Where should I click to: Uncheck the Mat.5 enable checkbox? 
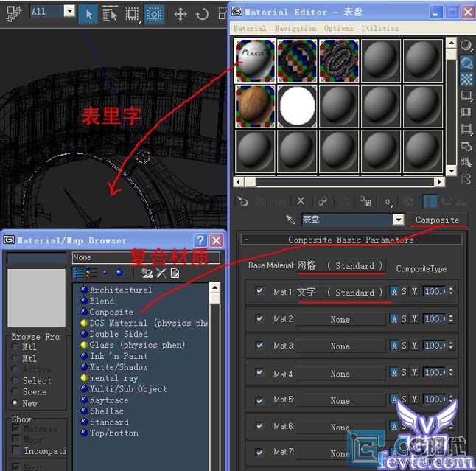259,400
